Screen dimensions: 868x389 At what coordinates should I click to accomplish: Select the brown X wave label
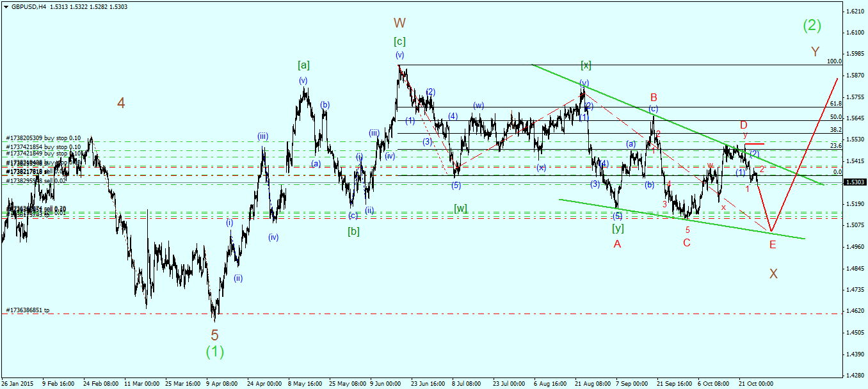(x=773, y=274)
